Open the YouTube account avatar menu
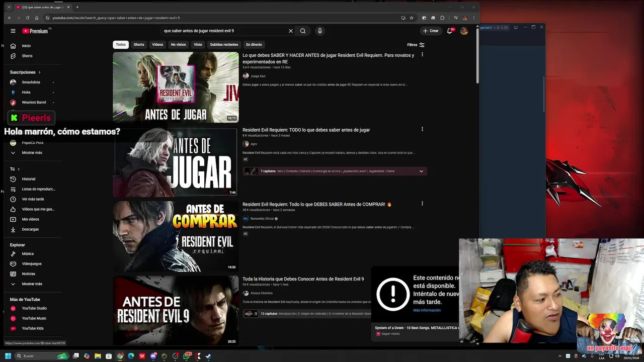 pyautogui.click(x=464, y=31)
